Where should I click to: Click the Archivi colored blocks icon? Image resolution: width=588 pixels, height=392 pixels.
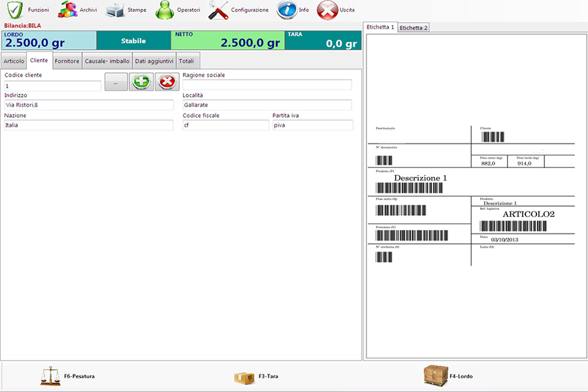pyautogui.click(x=67, y=10)
